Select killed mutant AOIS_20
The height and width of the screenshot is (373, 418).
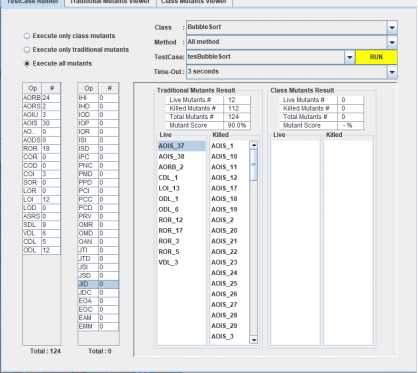[x=230, y=231]
